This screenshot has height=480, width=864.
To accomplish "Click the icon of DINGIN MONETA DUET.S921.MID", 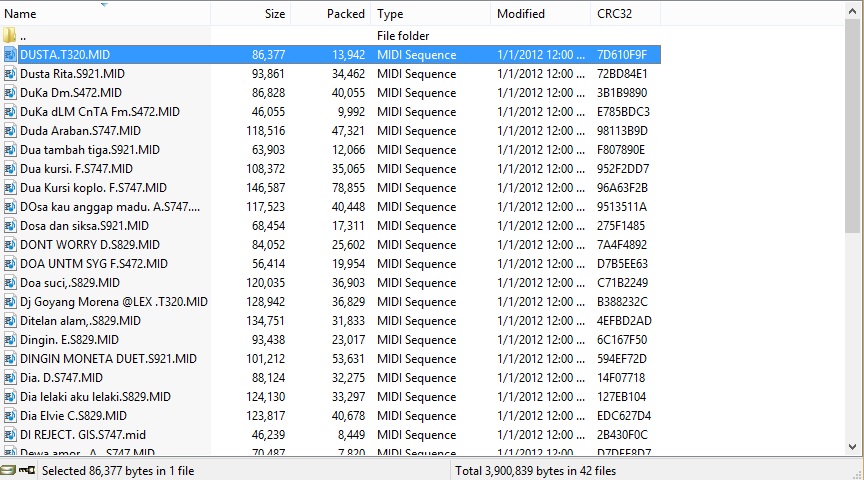I will pyautogui.click(x=10, y=359).
